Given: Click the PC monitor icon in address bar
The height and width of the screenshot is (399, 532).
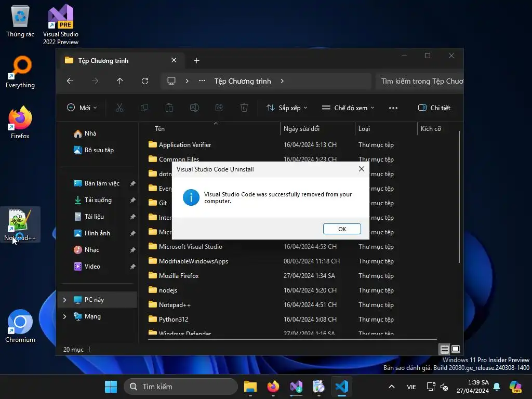Looking at the screenshot, I should point(171,81).
